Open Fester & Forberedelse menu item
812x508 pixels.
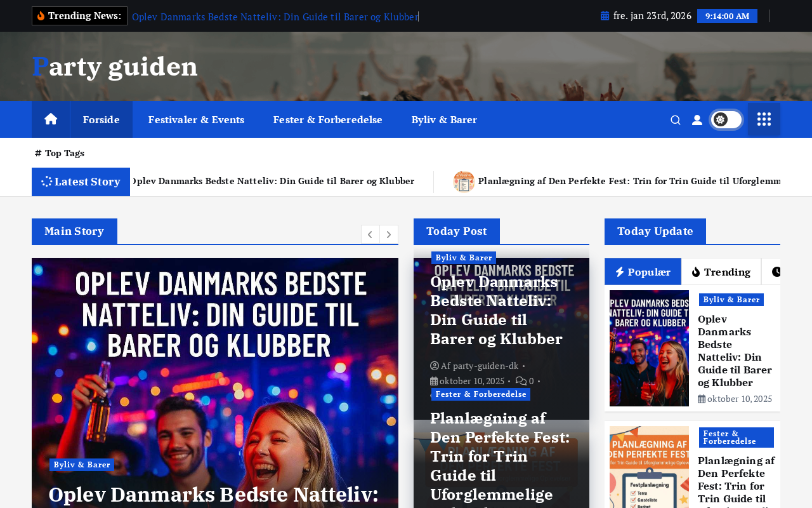click(x=328, y=119)
